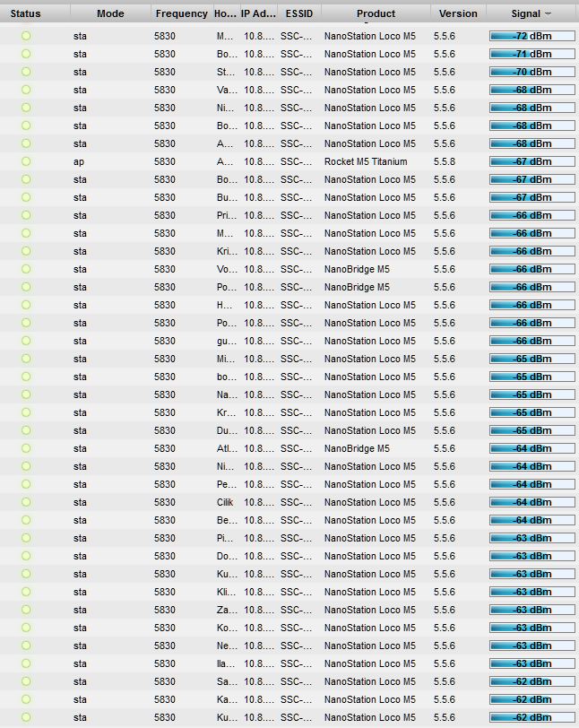Click the signal bar in the Cilik row
This screenshot has width=579, height=728.
point(532,502)
